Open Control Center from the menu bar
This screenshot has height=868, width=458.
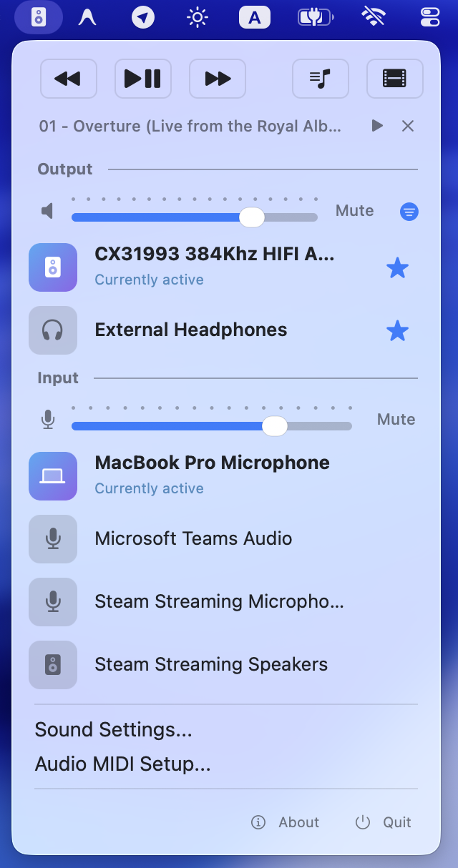[430, 17]
